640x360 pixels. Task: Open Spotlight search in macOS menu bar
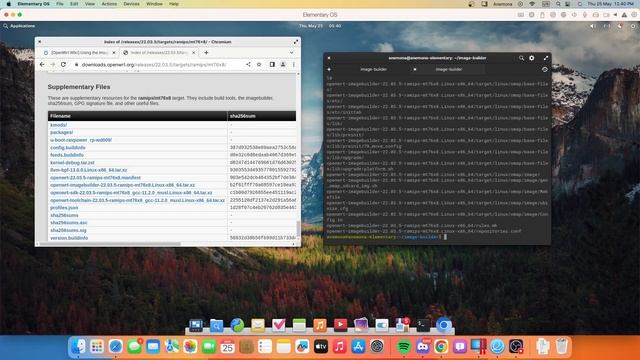click(x=558, y=4)
